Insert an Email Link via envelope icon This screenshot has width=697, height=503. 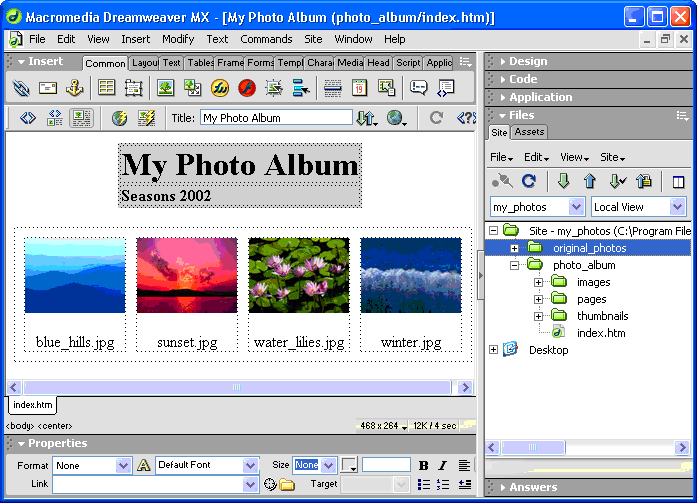[48, 88]
